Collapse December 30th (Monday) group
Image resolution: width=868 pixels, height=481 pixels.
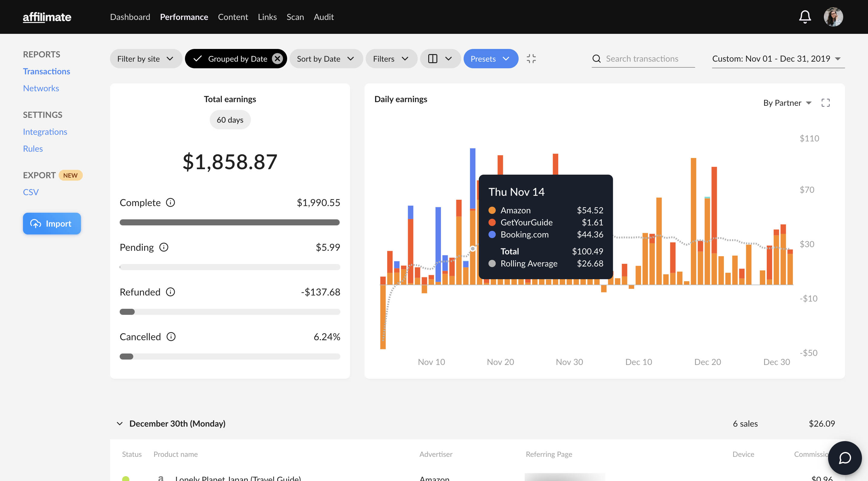point(120,423)
